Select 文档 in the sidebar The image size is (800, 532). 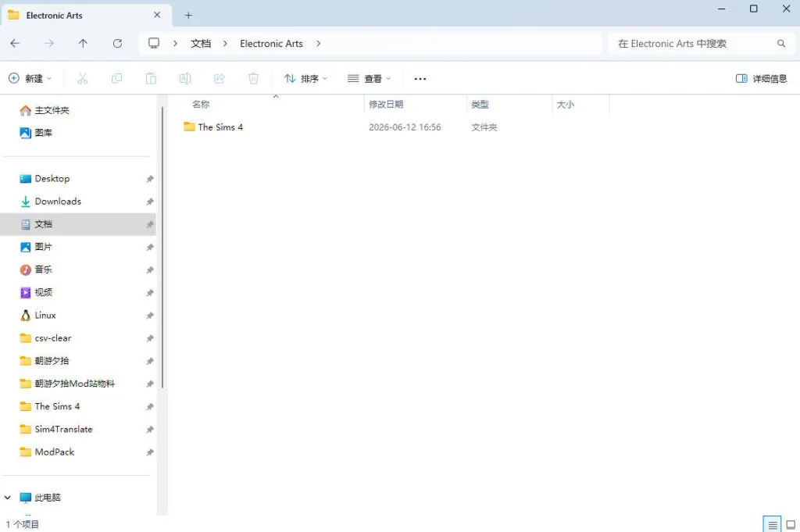pos(77,224)
